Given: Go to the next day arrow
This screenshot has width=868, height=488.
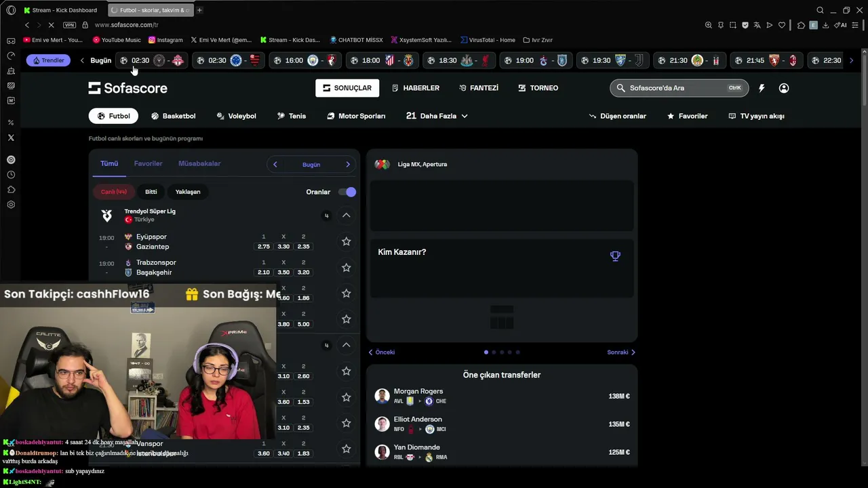Looking at the screenshot, I should [348, 165].
